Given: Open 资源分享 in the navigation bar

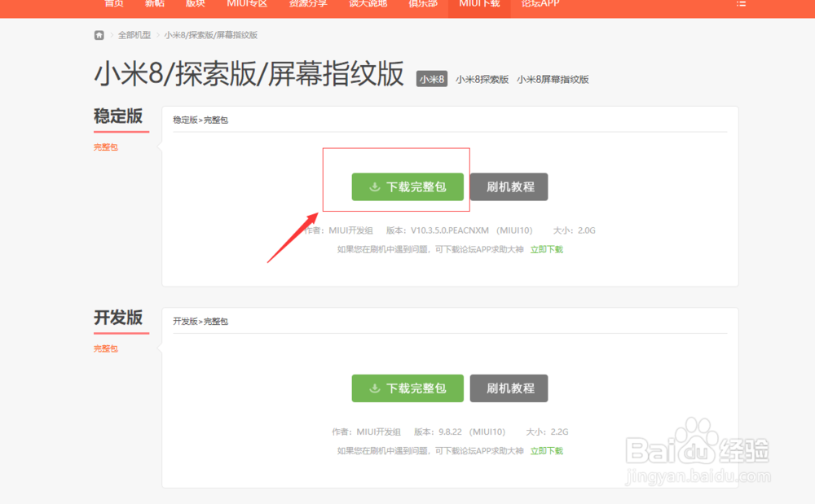Looking at the screenshot, I should [307, 3].
